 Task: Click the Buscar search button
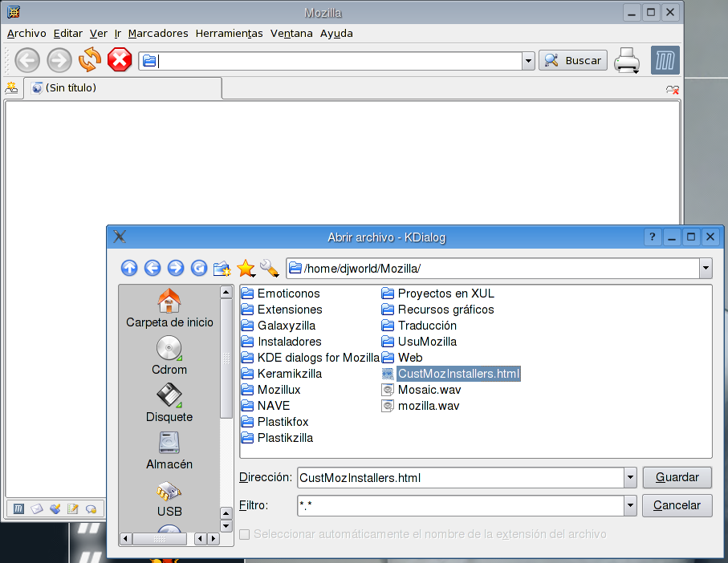click(573, 60)
